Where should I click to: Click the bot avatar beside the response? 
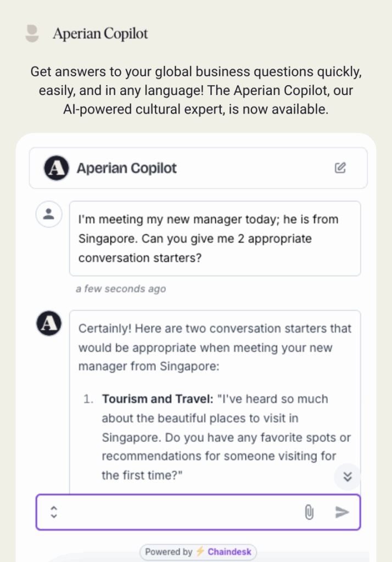click(49, 323)
